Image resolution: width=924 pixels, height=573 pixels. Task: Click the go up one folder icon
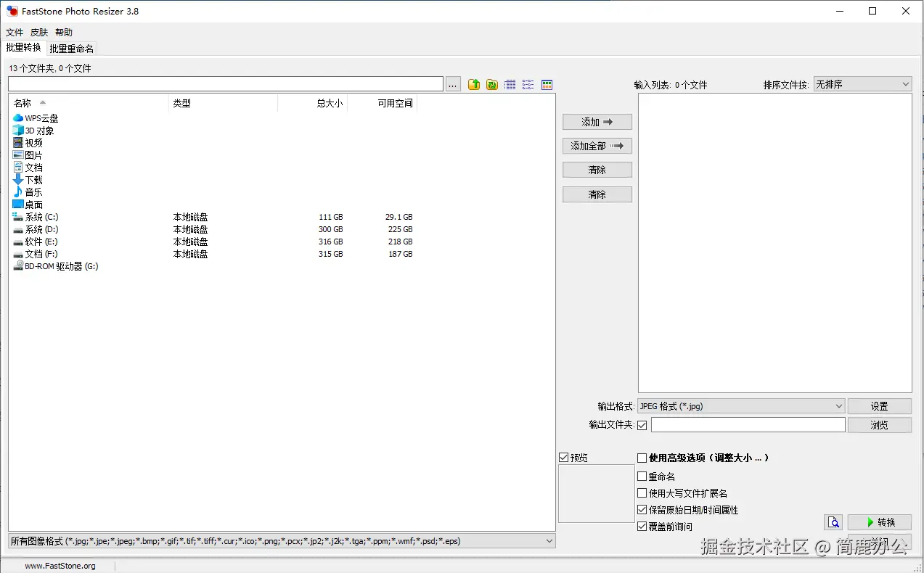(474, 85)
